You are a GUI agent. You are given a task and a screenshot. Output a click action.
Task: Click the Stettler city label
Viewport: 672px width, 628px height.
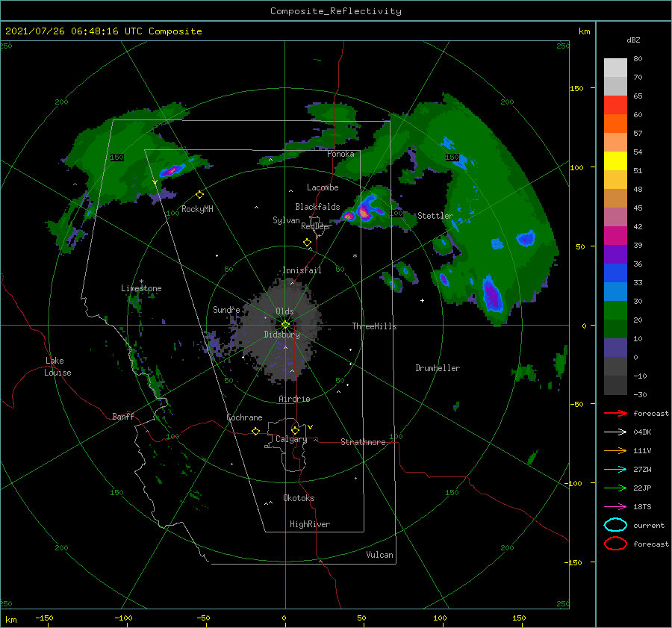(x=435, y=216)
